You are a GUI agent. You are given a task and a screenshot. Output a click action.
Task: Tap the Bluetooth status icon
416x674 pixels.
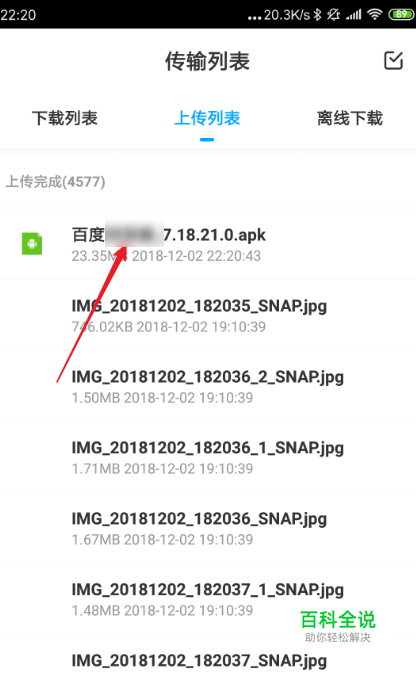[317, 15]
